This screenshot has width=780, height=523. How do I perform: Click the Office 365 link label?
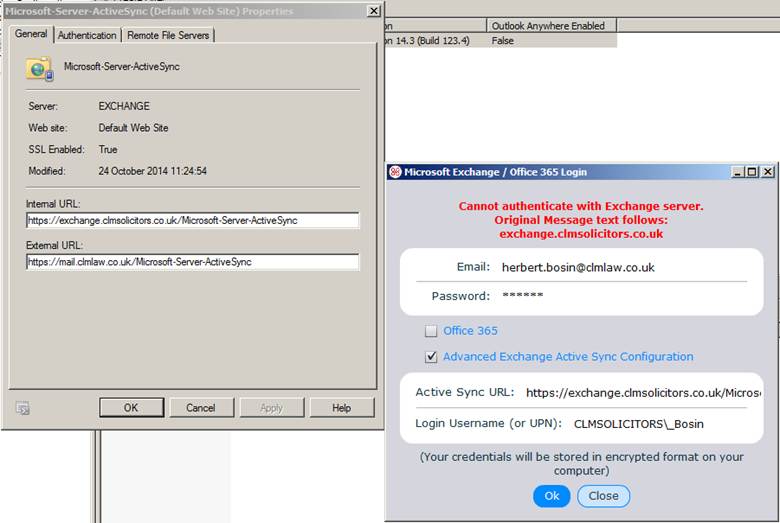tap(470, 331)
